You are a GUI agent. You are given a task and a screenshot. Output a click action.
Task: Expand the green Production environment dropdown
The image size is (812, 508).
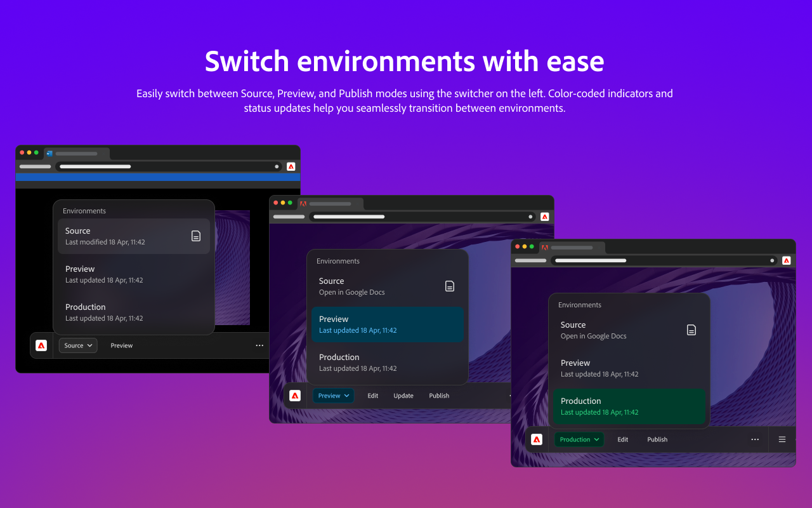[x=579, y=439]
